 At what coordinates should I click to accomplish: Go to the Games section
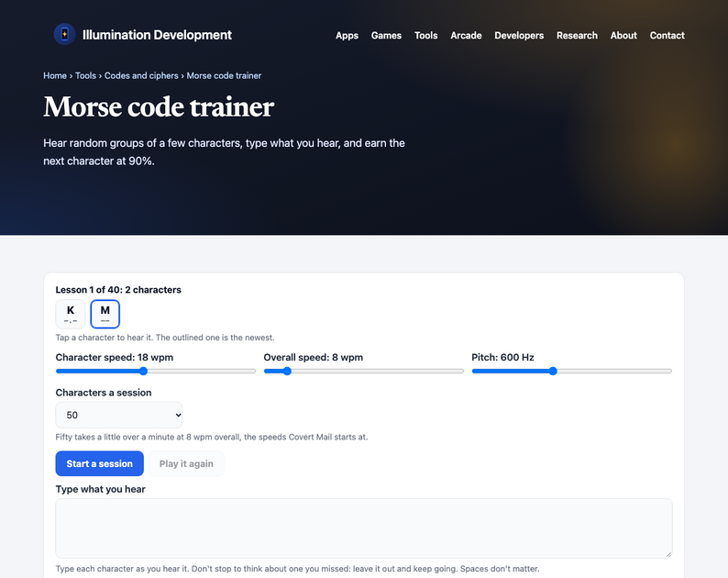(386, 35)
